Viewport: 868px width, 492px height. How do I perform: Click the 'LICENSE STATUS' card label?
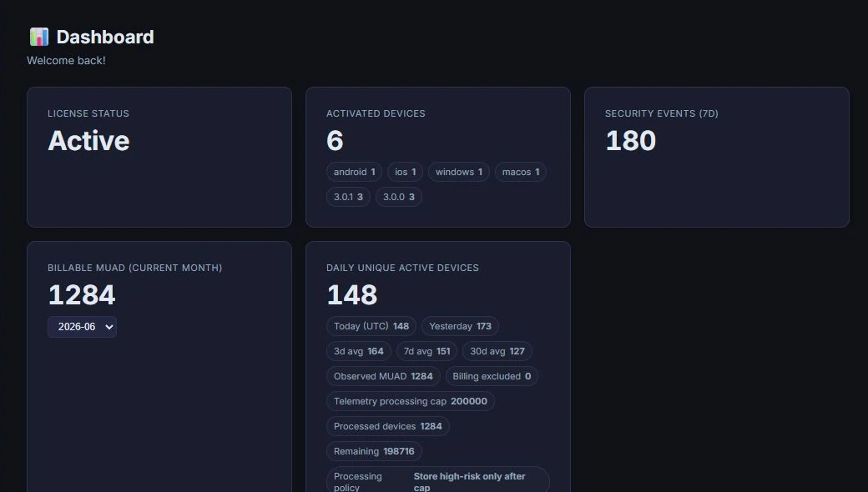pyautogui.click(x=88, y=113)
